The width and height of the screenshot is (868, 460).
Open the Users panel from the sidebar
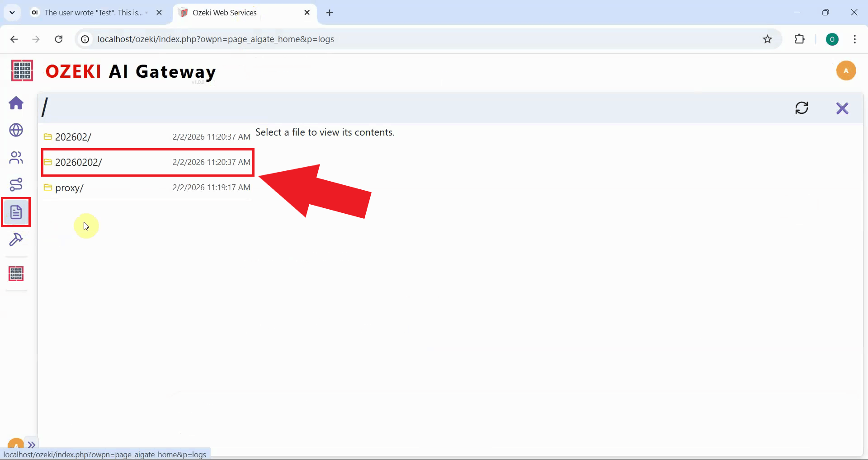pyautogui.click(x=16, y=158)
